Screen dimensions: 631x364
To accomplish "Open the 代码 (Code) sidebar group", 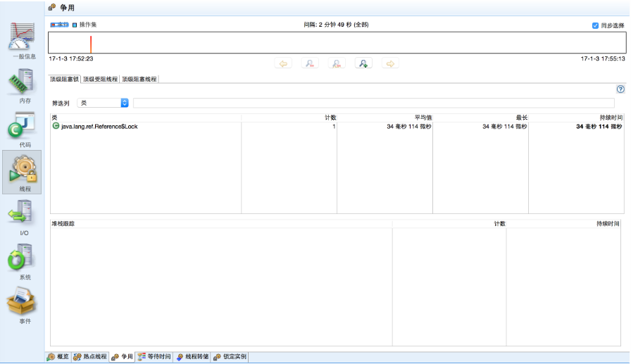I will [22, 130].
